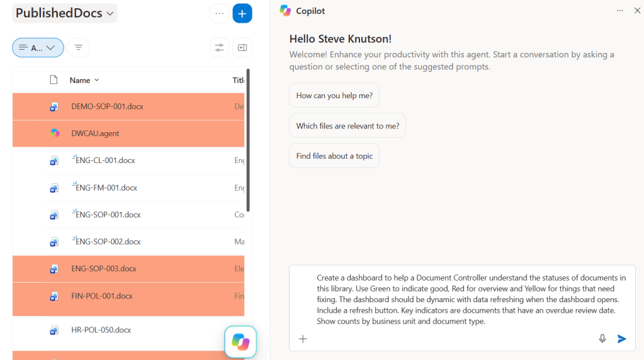
Task: Toggle the details pane icon
Action: click(x=242, y=48)
